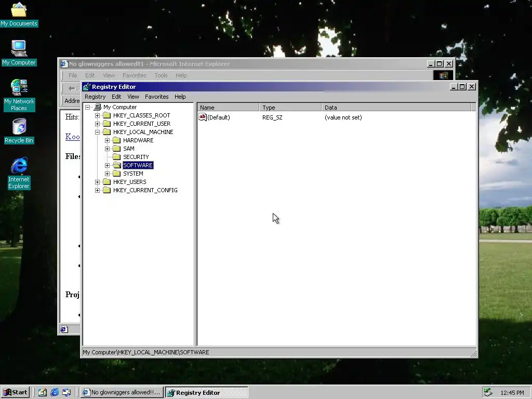
Task: Collapse the HKEY_LOCAL_MACHINE node
Action: [97, 132]
